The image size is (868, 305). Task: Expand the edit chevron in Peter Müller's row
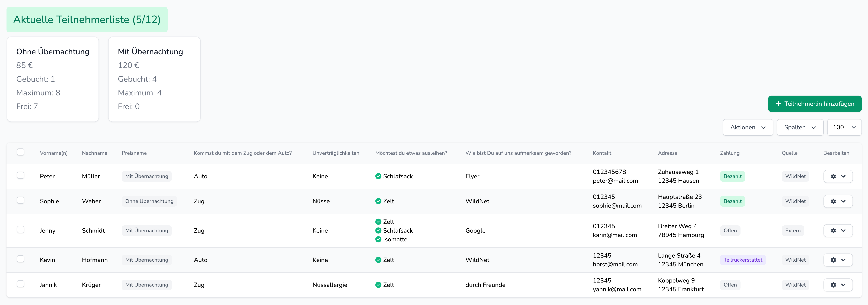[843, 176]
